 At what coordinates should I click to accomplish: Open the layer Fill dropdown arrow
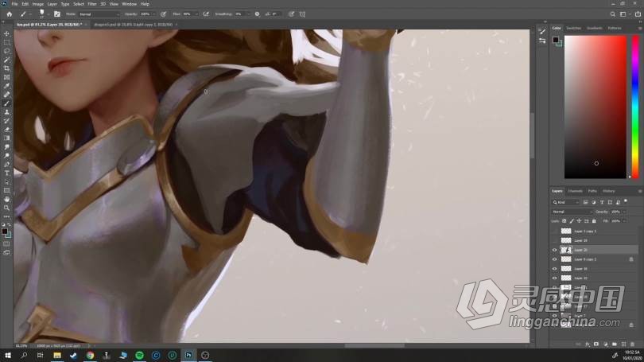(x=624, y=221)
